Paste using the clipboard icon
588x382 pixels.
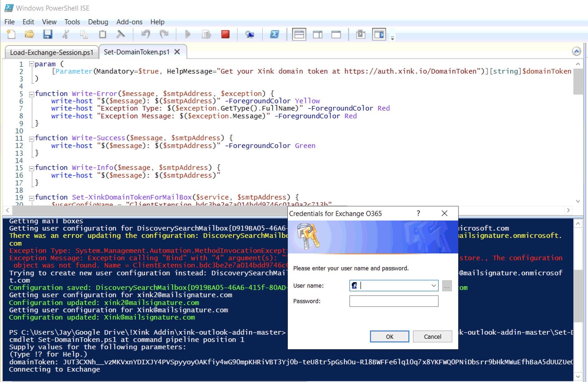[102, 34]
